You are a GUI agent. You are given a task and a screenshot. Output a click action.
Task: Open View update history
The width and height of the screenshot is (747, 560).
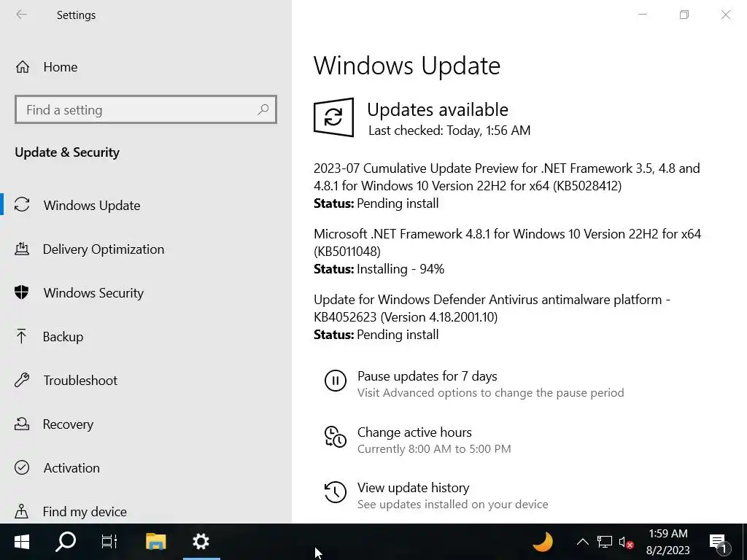[413, 488]
